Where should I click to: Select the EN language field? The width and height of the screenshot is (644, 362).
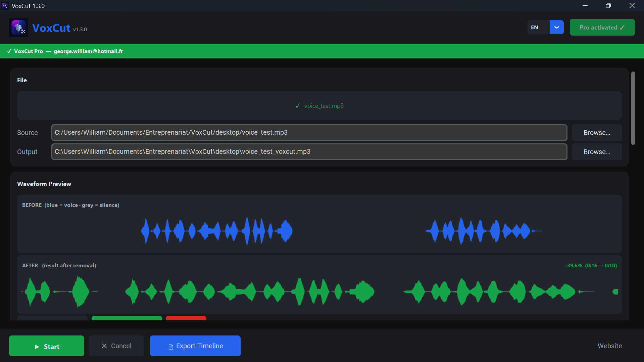pos(538,28)
